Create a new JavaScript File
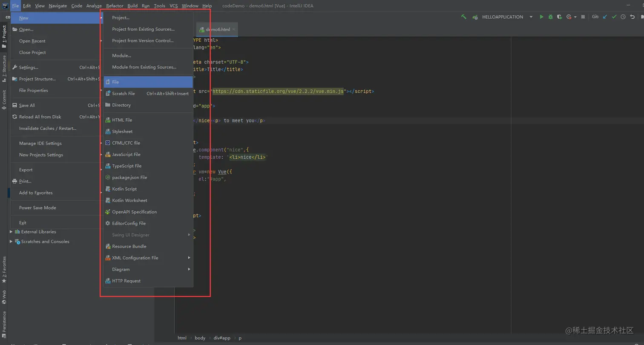 (148, 154)
